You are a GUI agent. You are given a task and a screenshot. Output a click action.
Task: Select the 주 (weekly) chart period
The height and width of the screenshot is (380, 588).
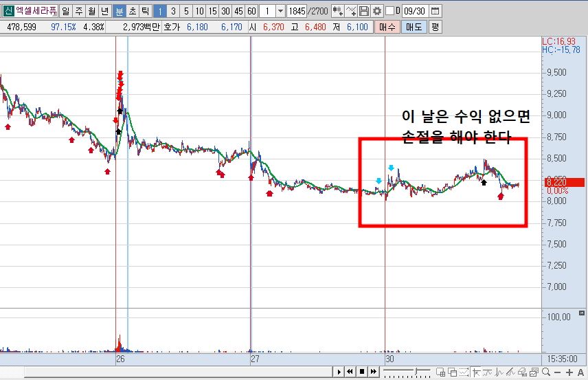(x=79, y=11)
